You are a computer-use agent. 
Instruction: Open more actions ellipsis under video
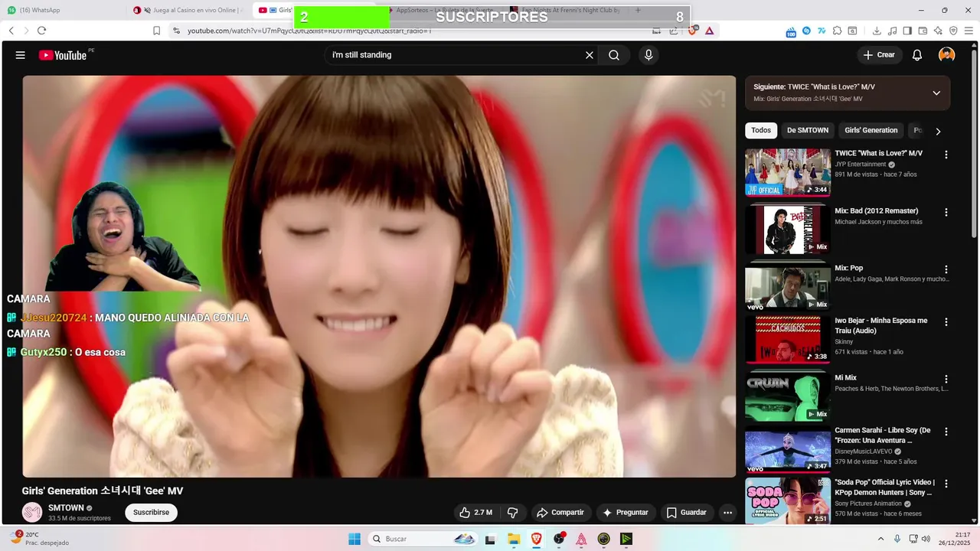point(728,513)
